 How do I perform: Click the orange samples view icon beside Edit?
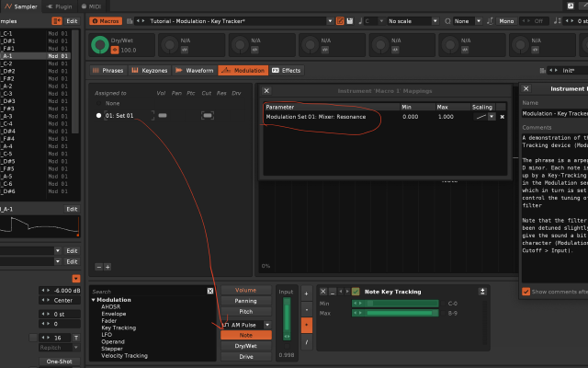(57, 21)
